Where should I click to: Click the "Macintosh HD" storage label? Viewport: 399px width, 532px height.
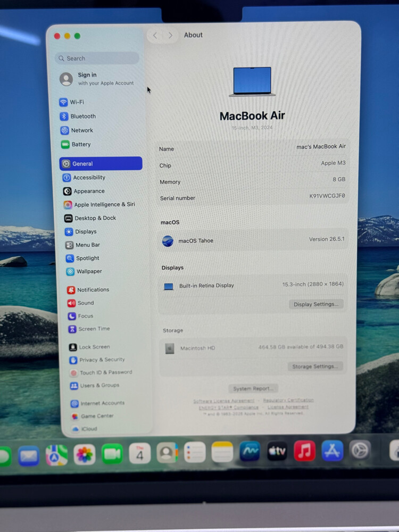point(197,348)
